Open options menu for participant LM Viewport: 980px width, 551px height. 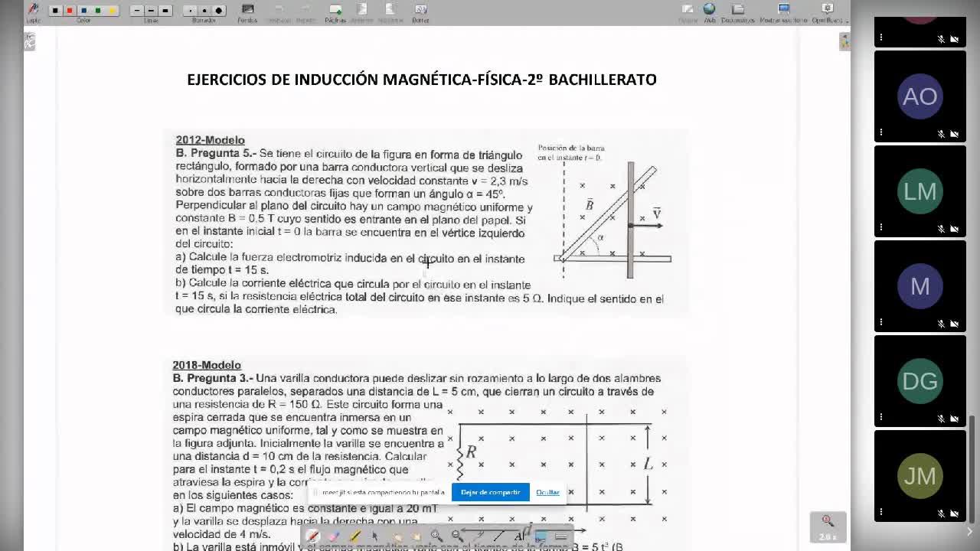[881, 227]
